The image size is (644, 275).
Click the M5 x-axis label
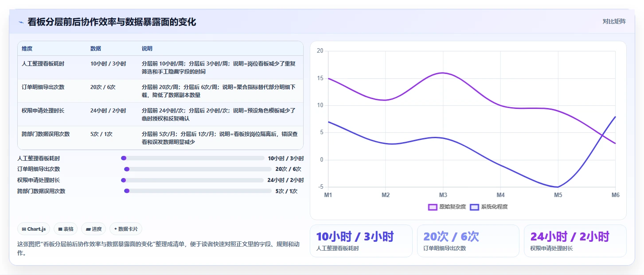click(558, 195)
